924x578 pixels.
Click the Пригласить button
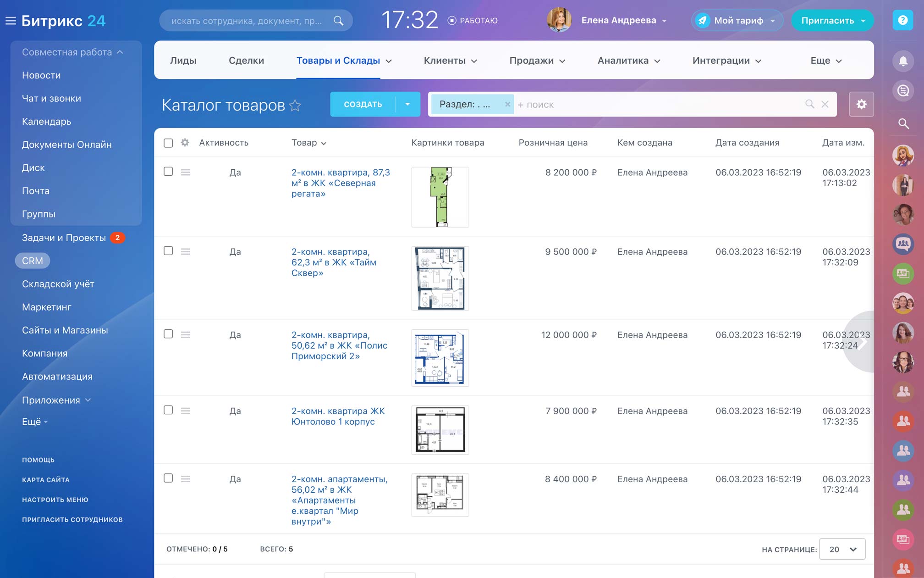(827, 21)
